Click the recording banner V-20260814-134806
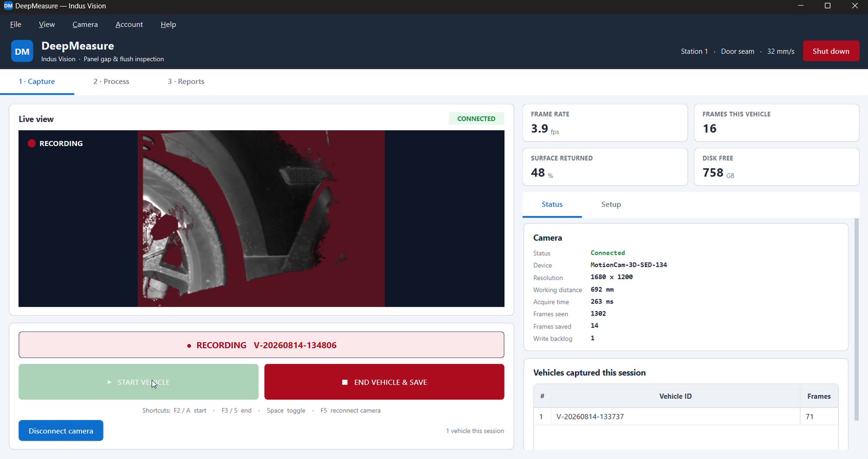 (261, 345)
